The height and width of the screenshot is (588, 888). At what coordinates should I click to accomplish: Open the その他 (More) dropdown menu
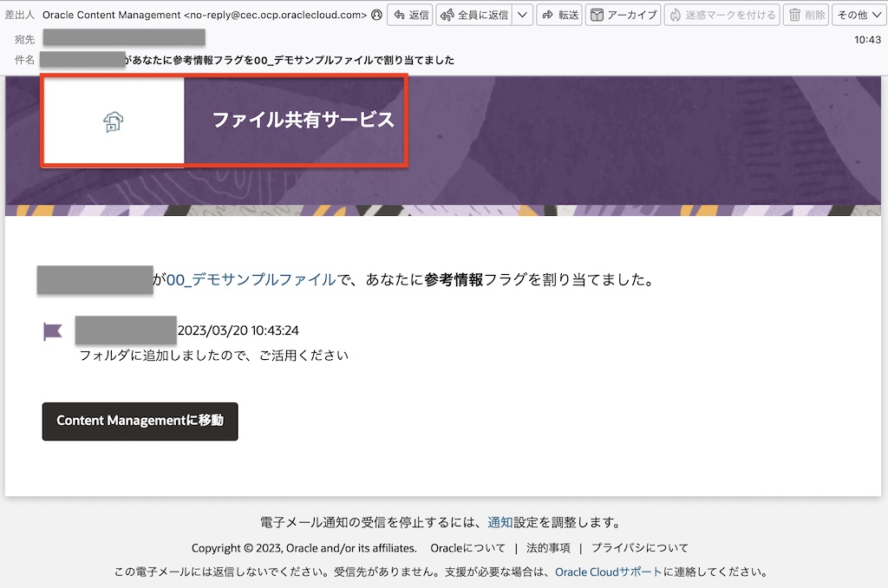(x=857, y=15)
